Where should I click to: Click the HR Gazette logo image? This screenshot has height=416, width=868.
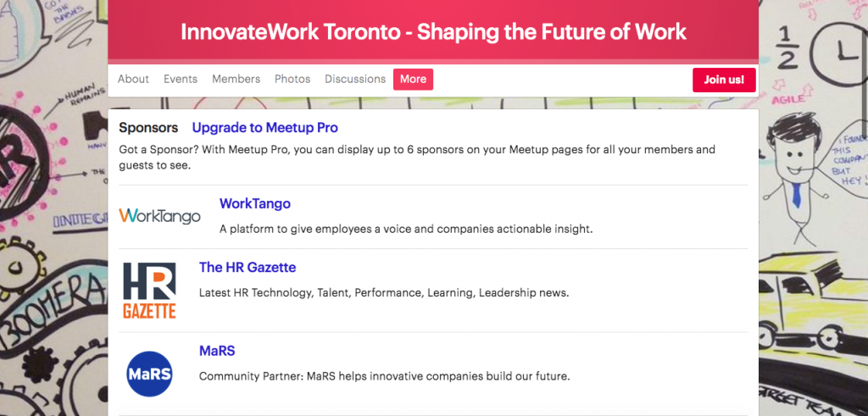click(x=149, y=291)
